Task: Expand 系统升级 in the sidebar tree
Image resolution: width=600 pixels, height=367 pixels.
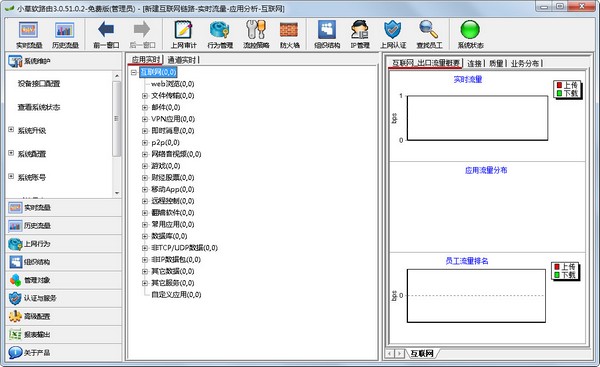Action: coord(11,130)
